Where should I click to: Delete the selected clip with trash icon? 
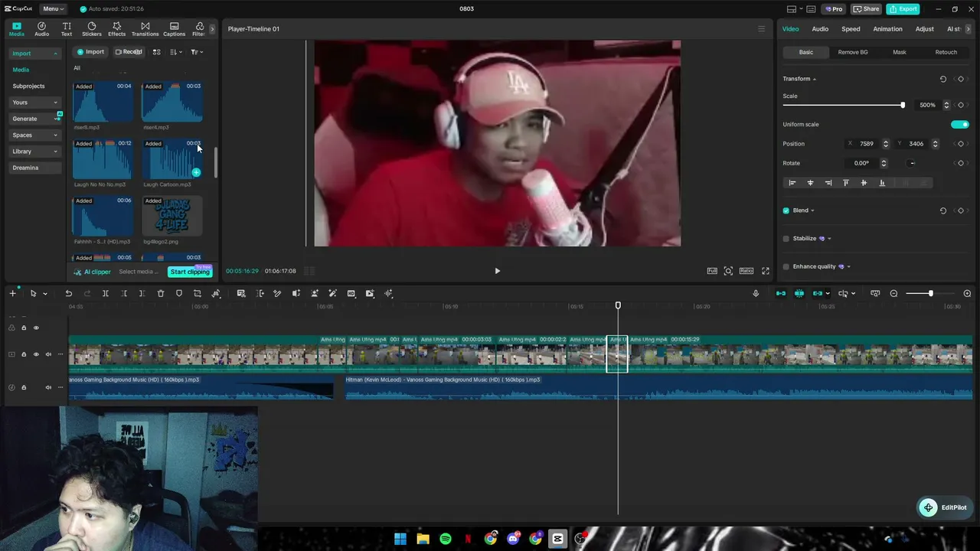click(x=161, y=294)
